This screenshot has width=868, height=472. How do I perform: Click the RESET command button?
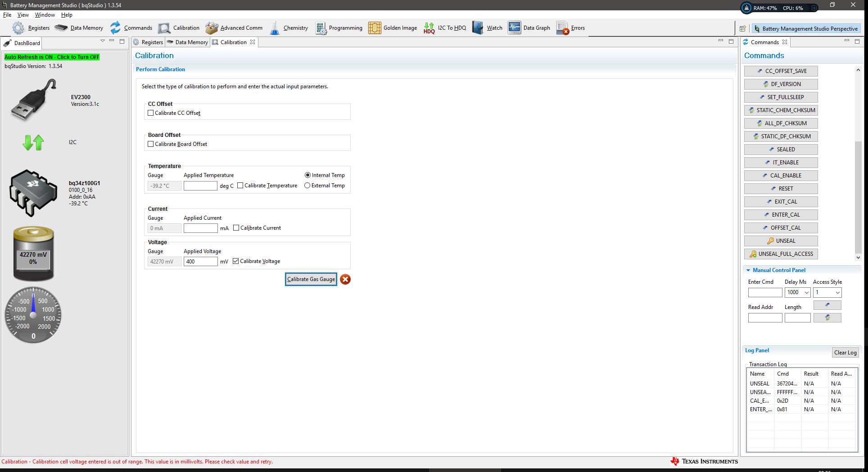781,189
